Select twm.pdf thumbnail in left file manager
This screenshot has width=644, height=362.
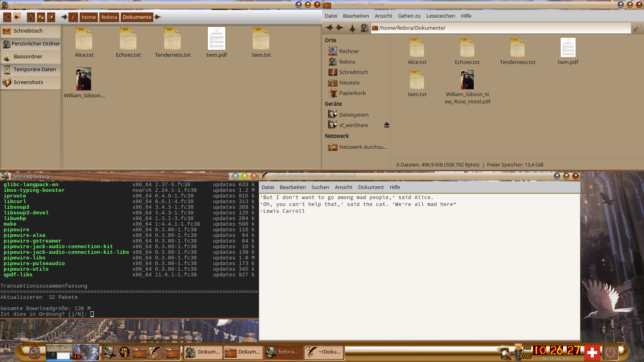217,39
